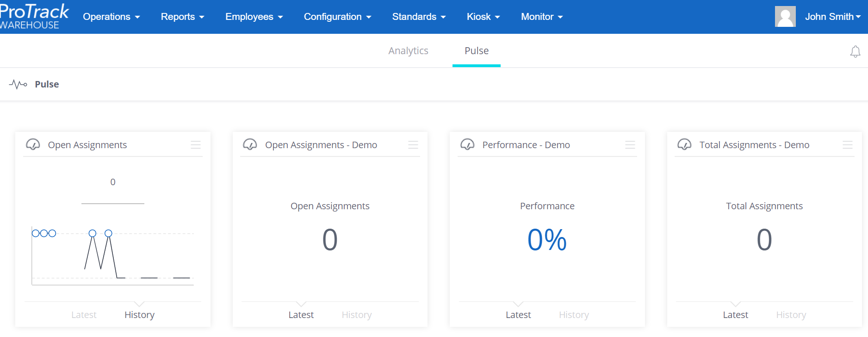Switch Performance - Demo card to History view
868x337 pixels.
573,315
